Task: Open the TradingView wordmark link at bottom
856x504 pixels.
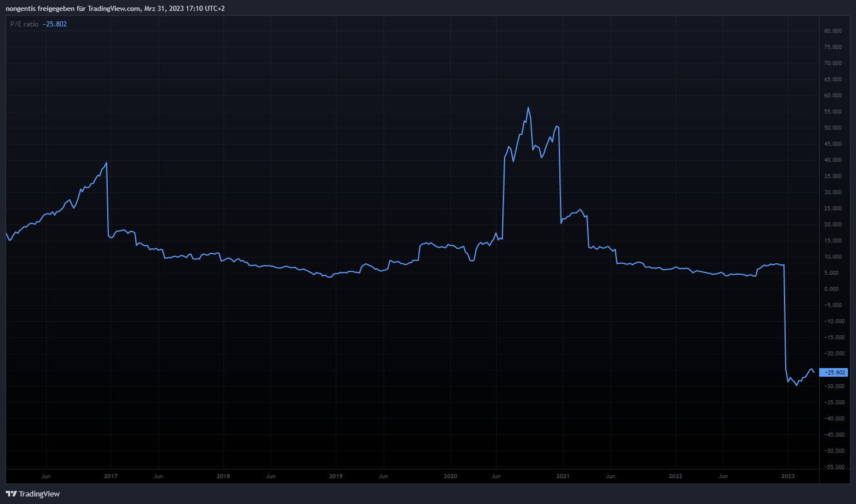Action: (39, 494)
